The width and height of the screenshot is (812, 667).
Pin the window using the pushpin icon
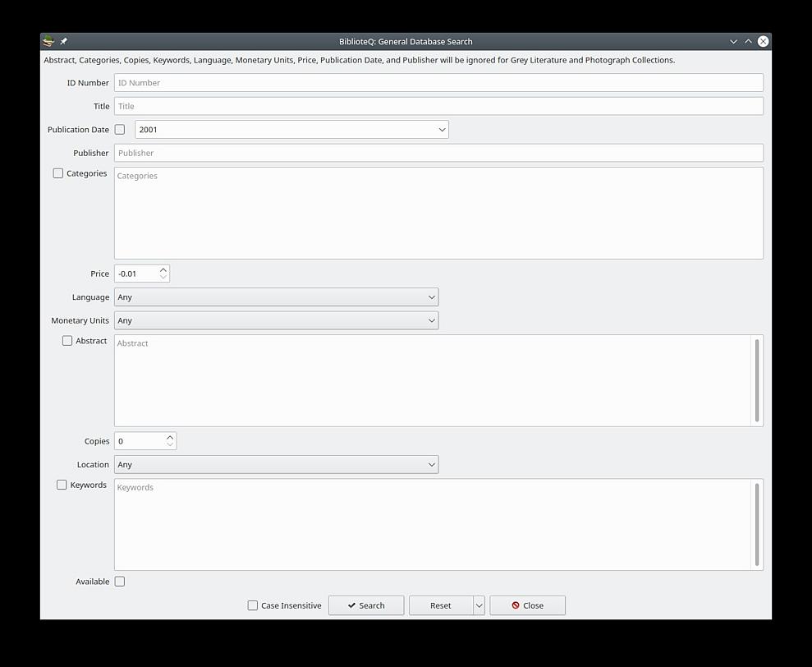pyautogui.click(x=64, y=41)
